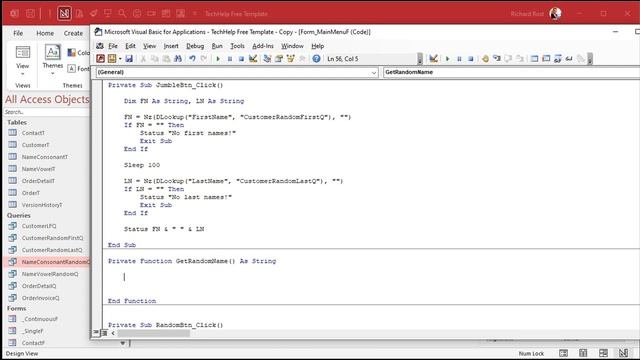Image resolution: width=640 pixels, height=360 pixels.
Task: Open the Properties Window toolbar icon
Action: pos(279,59)
